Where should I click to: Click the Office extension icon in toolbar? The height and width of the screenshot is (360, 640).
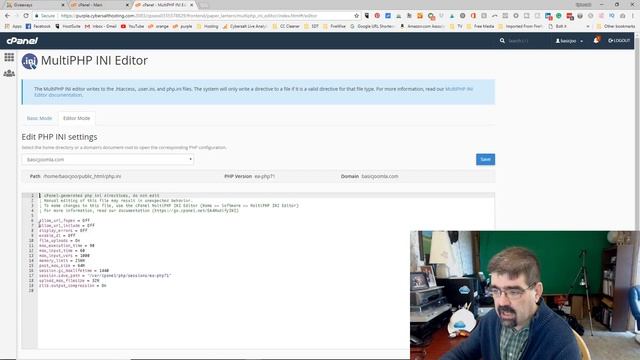tap(473, 16)
